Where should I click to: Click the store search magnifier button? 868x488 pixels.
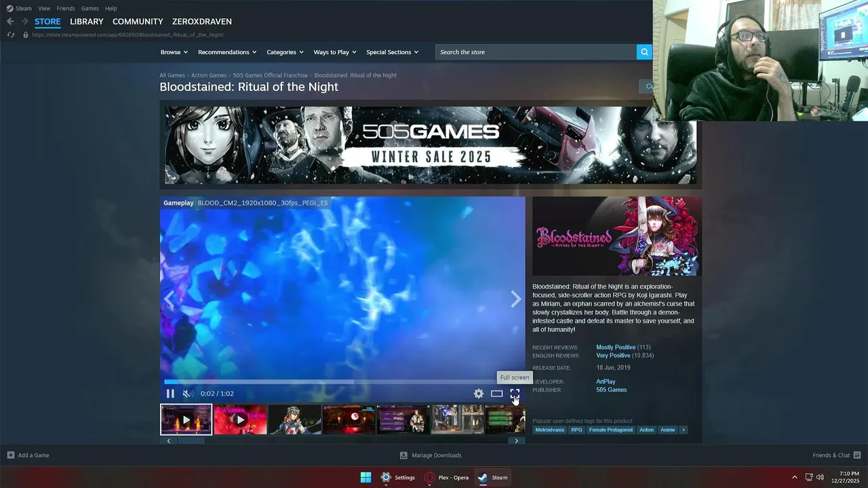coord(644,52)
